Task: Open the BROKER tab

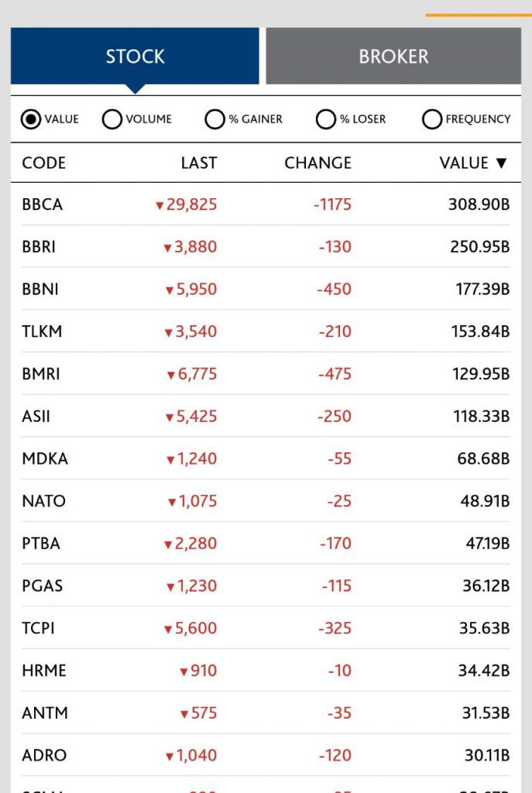Action: [393, 57]
